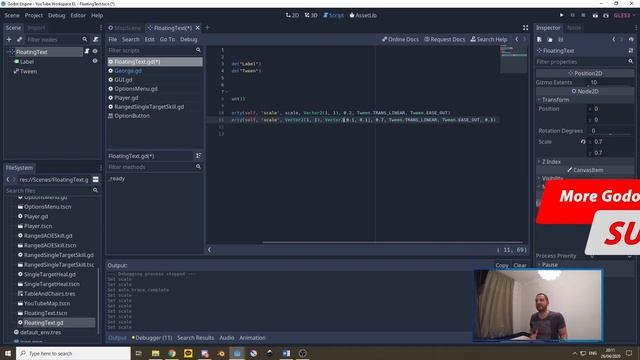
Task: Open Inspector object properties icon beside FloatingText
Action: coord(631,51)
